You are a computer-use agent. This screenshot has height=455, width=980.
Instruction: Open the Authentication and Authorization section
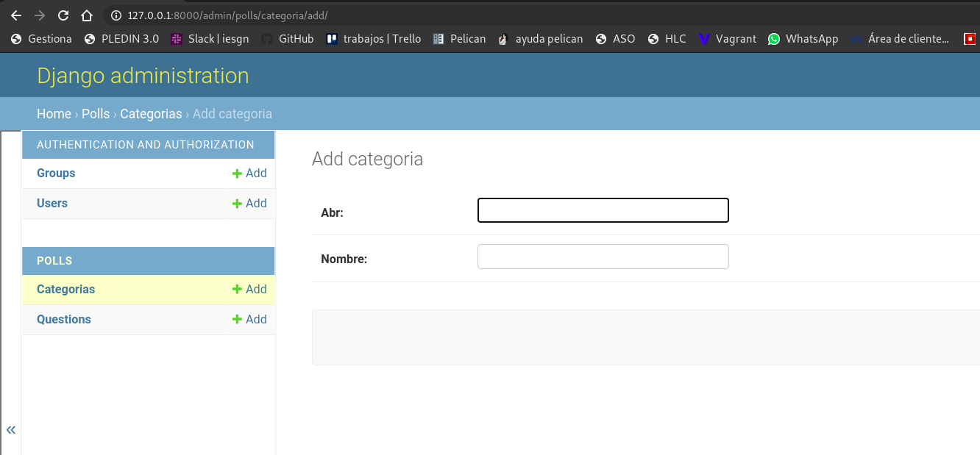pos(146,145)
